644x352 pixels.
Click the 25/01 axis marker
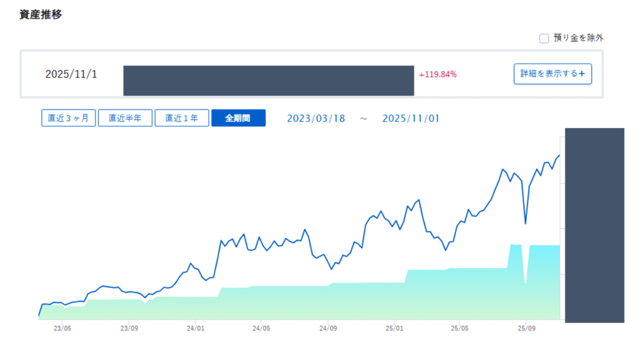tap(394, 327)
